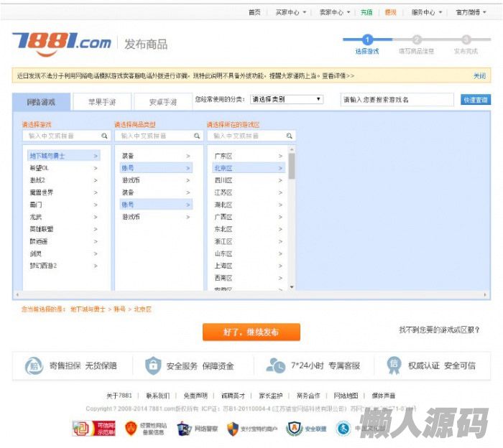This screenshot has height=448, width=503.
Task: Click the search magnifier under 请选择商品类型
Action: (197, 136)
